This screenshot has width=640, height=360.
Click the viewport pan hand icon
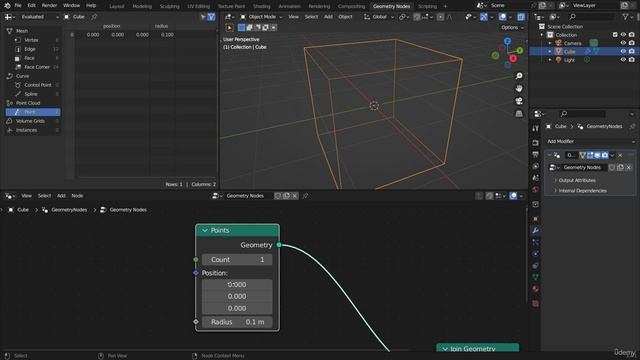click(x=519, y=89)
